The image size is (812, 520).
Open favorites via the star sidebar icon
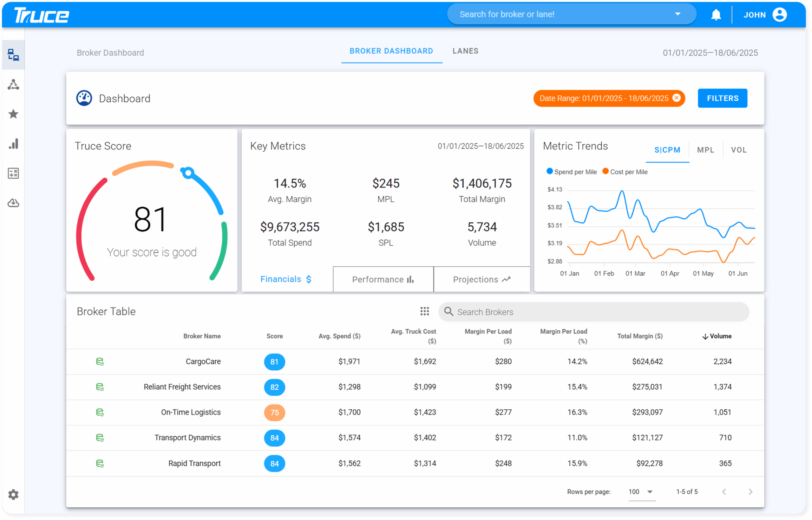click(13, 114)
